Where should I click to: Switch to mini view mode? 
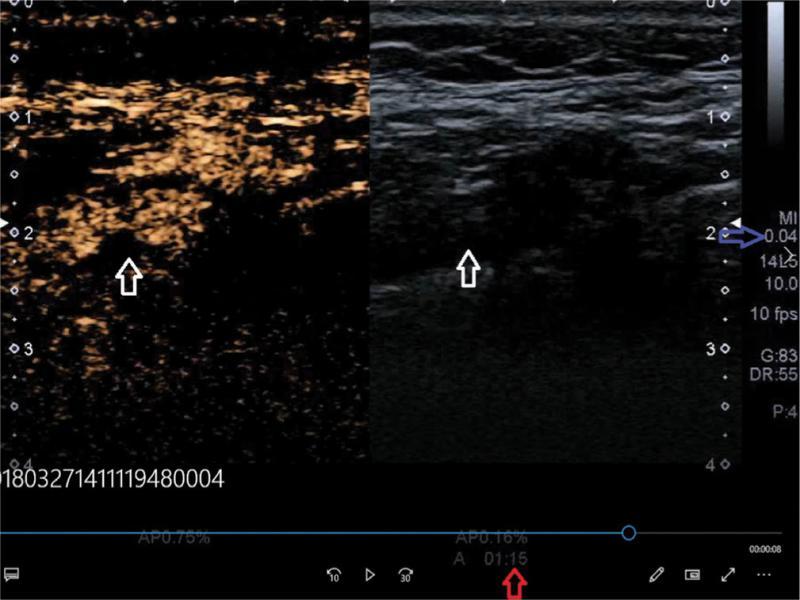pyautogui.click(x=691, y=575)
